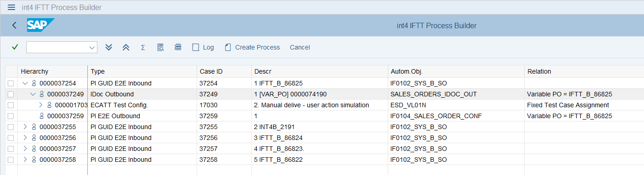Tick checkbox for ECATT Test Config. row
Image resolution: width=644 pixels, height=175 pixels.
coord(10,105)
